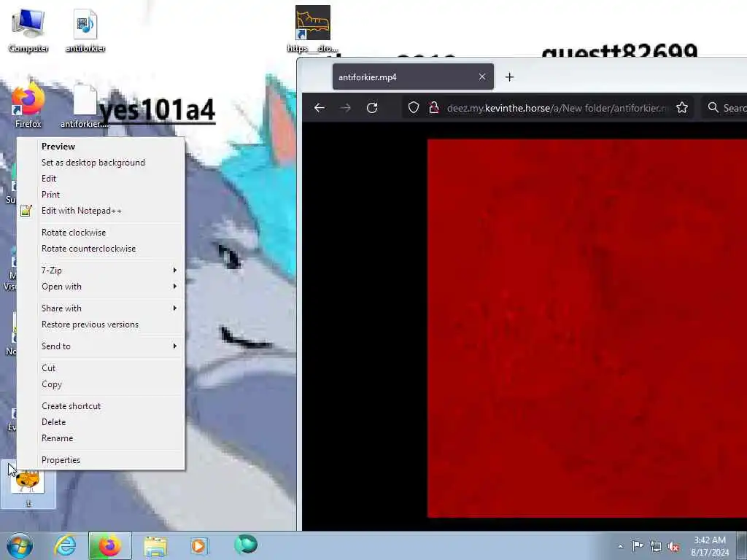The image size is (747, 560).
Task: Open the taskbar clock and date
Action: (x=710, y=546)
